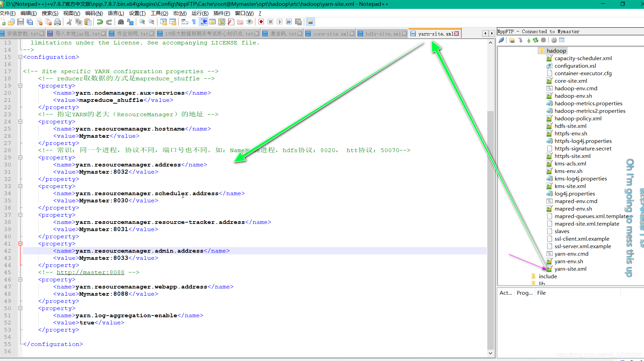Click the Save All toolbar icon
Image resolution: width=644 pixels, height=361 pixels.
click(30, 22)
